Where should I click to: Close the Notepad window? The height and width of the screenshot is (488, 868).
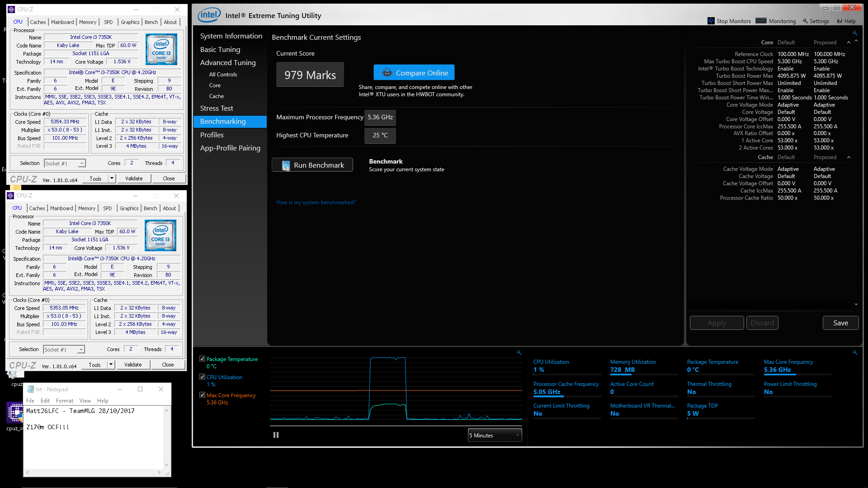[161, 389]
